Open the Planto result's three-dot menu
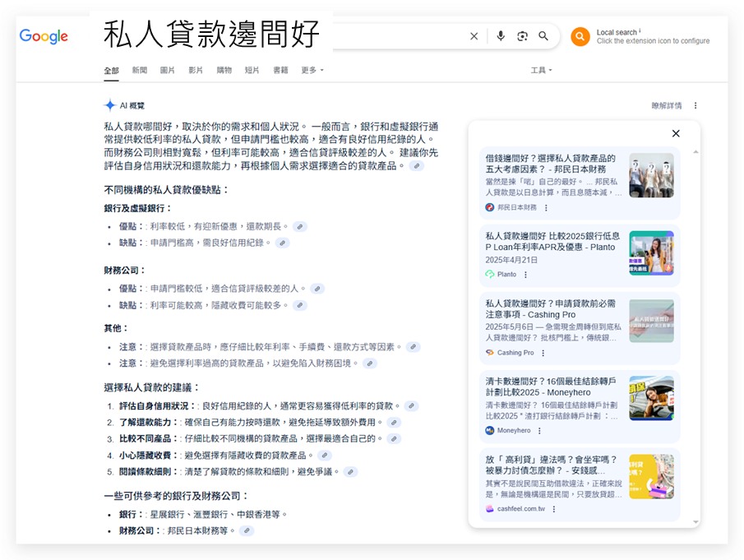 point(526,275)
